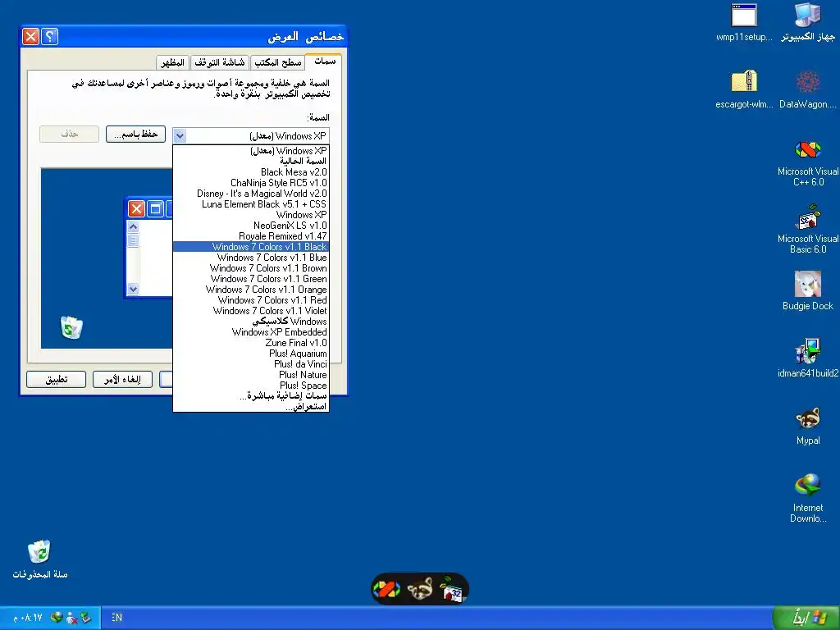Click the Save As (حفظ باسم) button
840x630 pixels.
click(135, 134)
